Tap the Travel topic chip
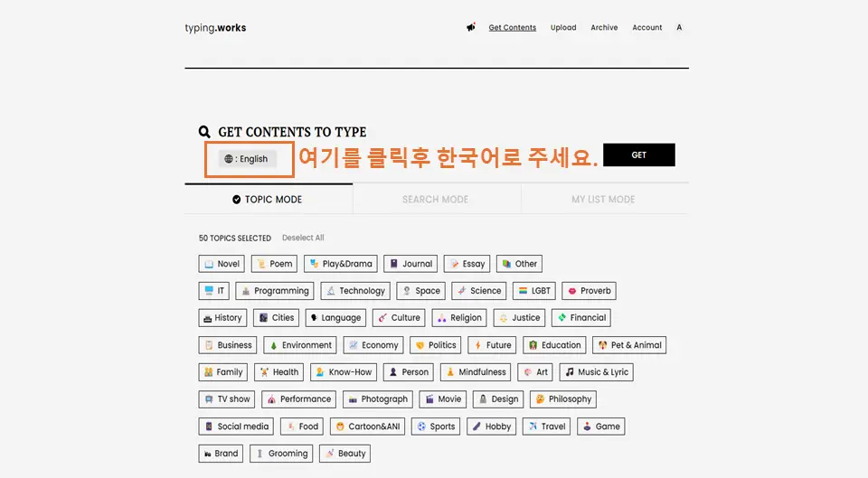 point(546,426)
